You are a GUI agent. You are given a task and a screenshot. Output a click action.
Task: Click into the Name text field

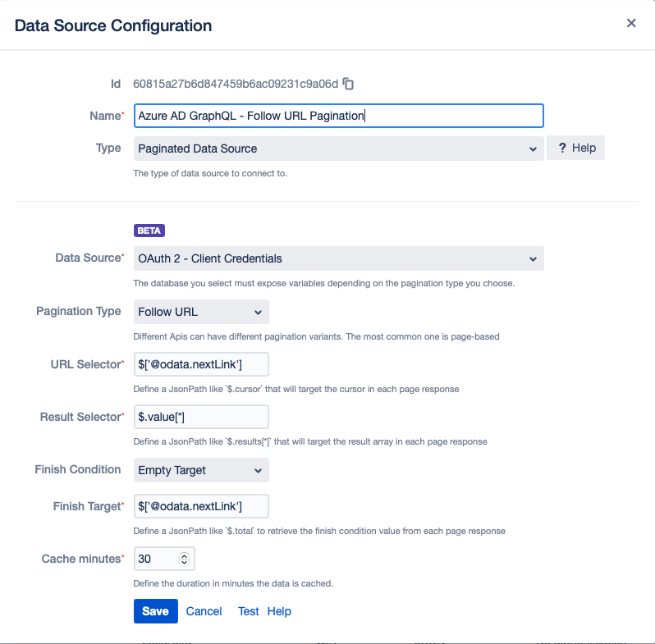[338, 116]
